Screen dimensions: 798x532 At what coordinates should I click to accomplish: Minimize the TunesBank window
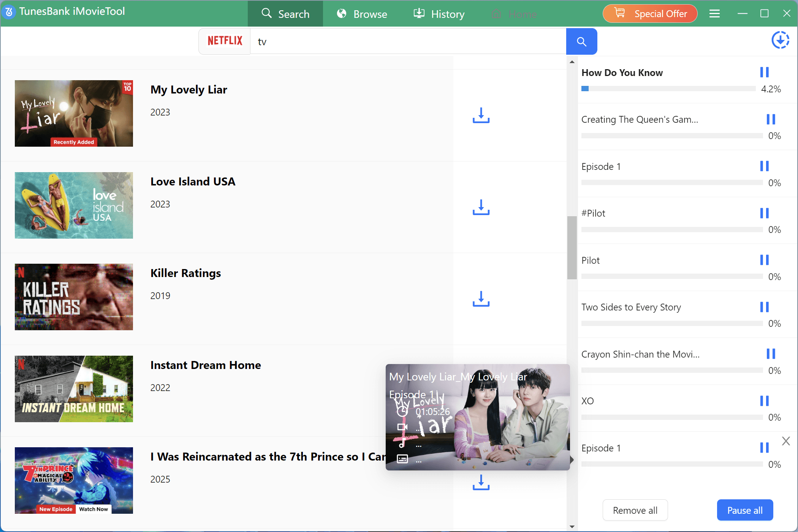743,14
